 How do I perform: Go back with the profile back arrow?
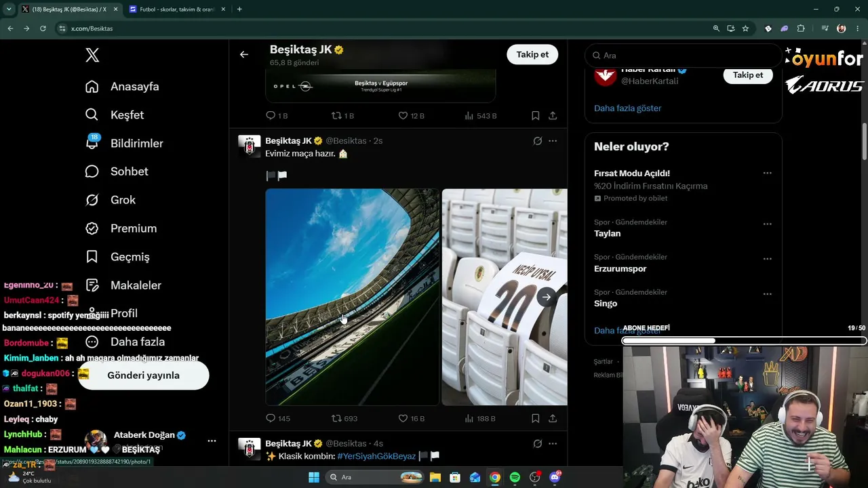244,55
